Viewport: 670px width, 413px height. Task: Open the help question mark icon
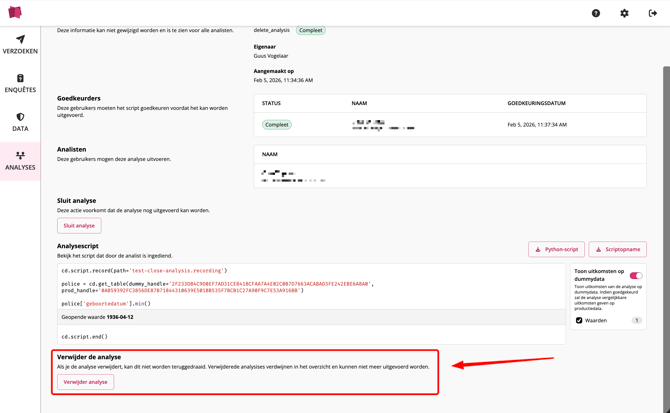point(596,13)
